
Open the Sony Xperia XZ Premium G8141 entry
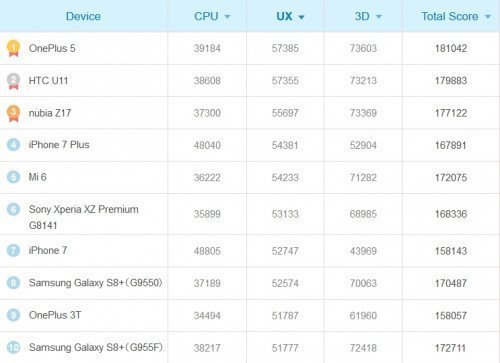pos(84,217)
